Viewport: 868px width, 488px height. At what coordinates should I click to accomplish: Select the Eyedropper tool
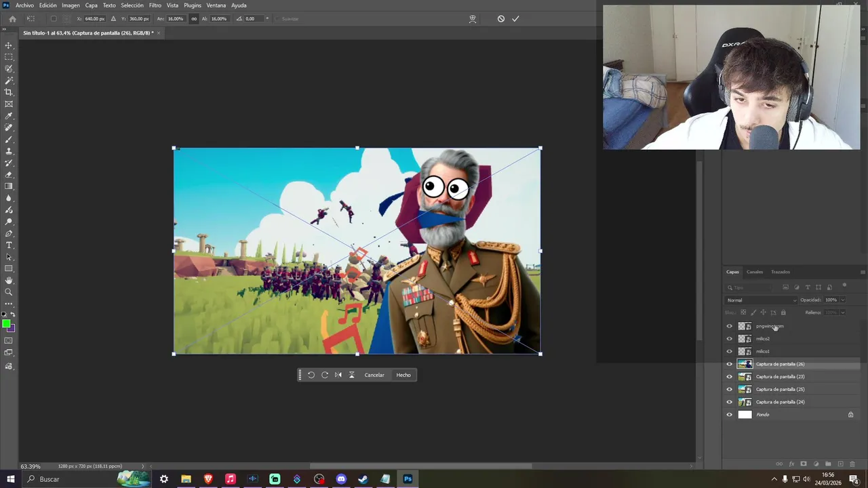pos(9,116)
